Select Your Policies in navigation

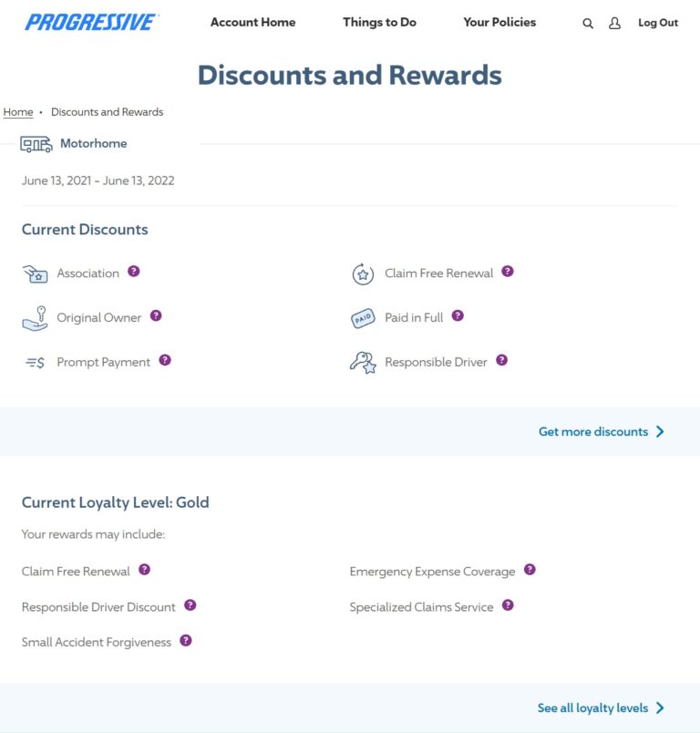click(x=499, y=22)
